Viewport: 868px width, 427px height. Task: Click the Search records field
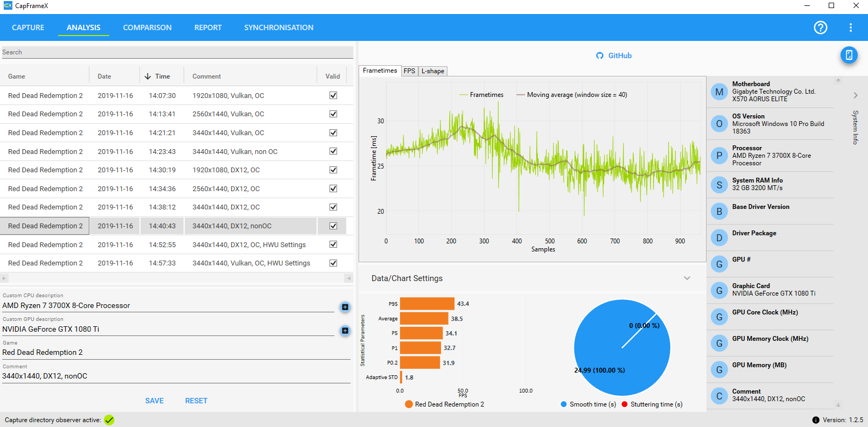coord(177,52)
